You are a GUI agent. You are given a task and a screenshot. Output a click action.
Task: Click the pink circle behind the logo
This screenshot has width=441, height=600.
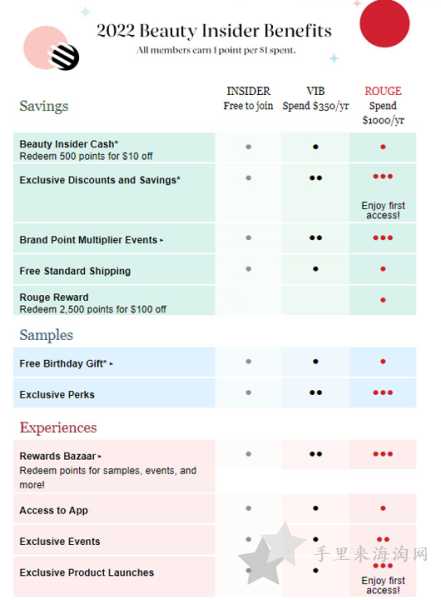(x=45, y=47)
